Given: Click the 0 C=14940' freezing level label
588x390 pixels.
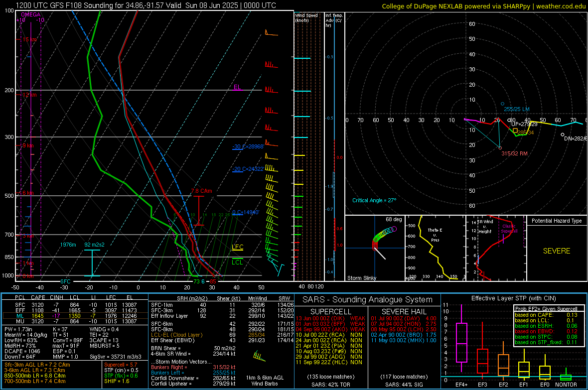Looking at the screenshot, I should 246,212.
